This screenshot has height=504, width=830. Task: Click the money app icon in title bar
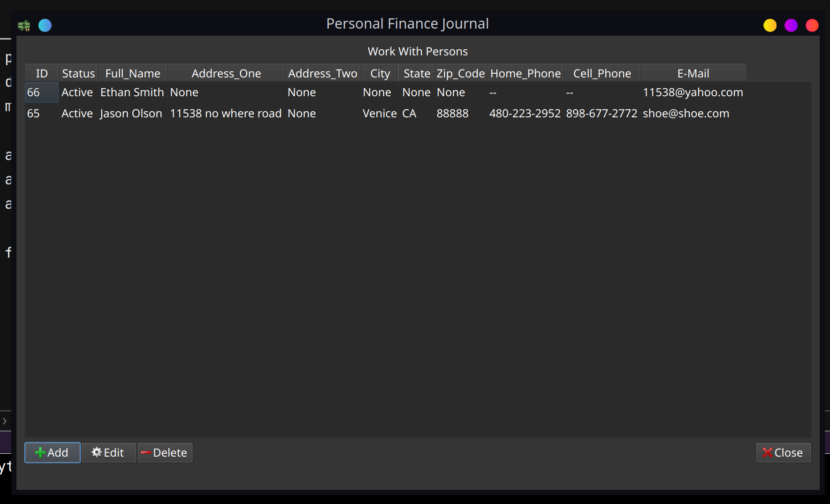coord(24,25)
